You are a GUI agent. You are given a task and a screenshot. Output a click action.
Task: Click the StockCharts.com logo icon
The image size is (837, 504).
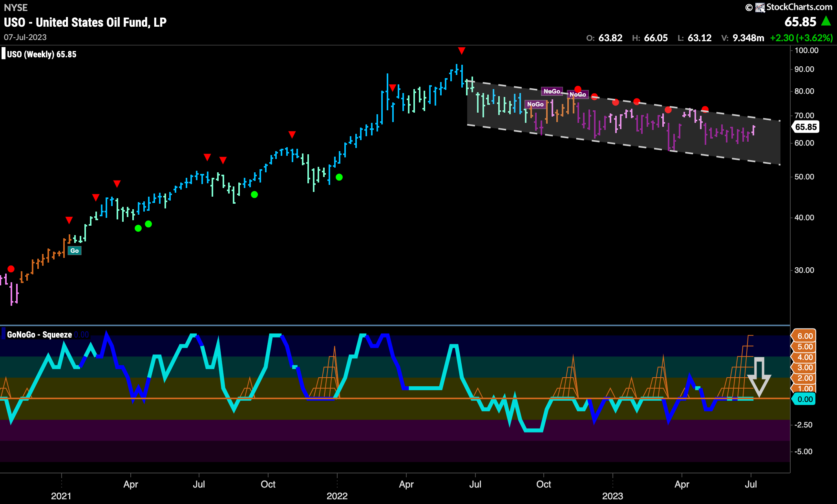pyautogui.click(x=760, y=7)
